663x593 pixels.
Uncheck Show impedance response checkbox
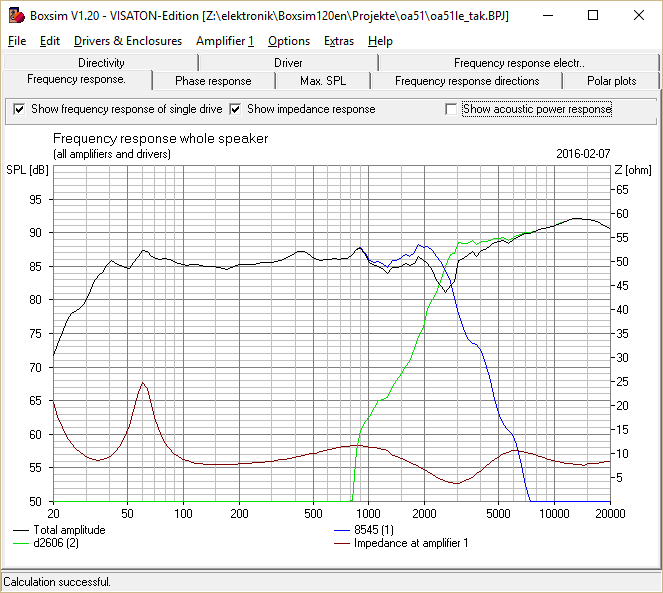click(235, 109)
